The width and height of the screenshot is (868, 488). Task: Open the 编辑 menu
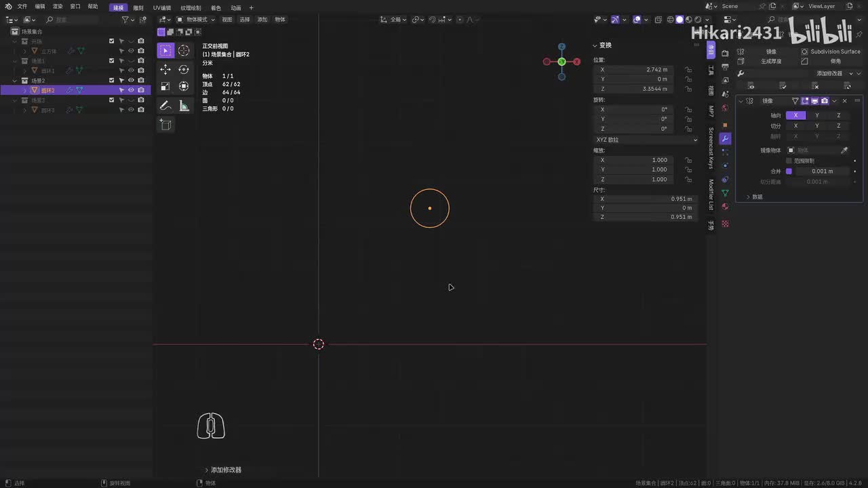point(40,7)
